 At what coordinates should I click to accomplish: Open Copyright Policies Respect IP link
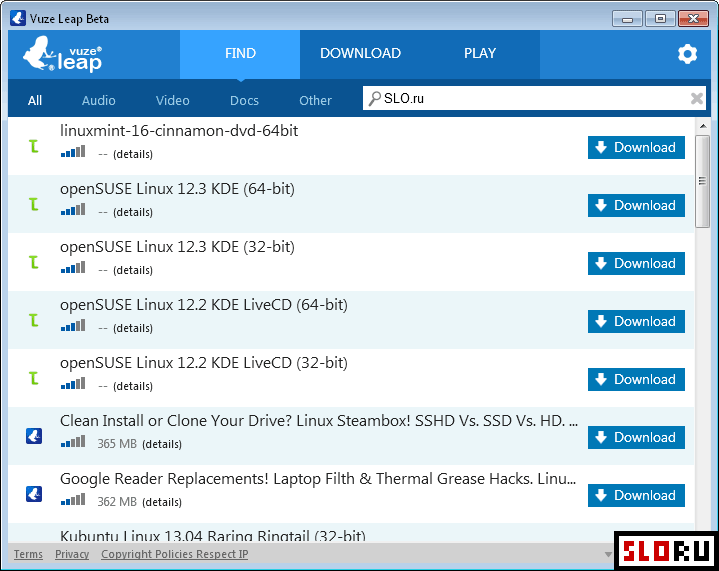(x=175, y=554)
